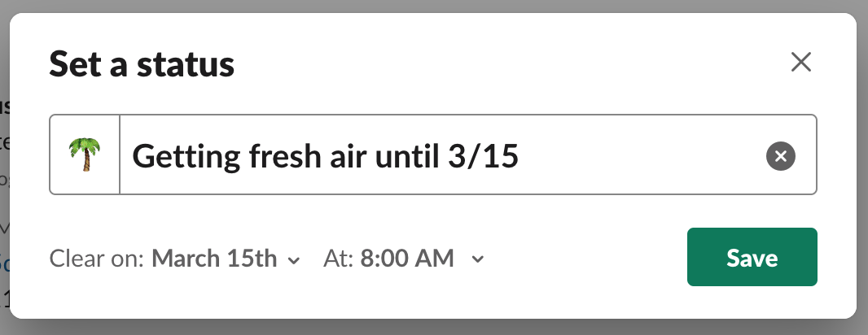Save the status

[752, 257]
